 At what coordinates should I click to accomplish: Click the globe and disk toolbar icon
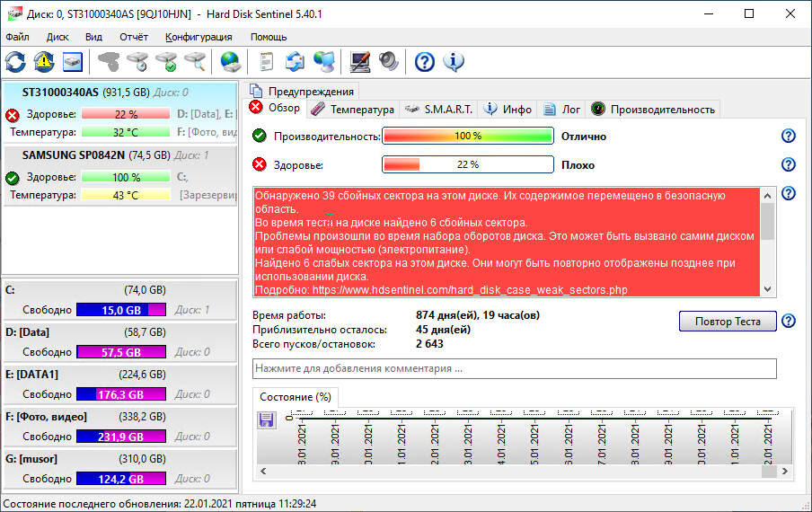[x=230, y=62]
